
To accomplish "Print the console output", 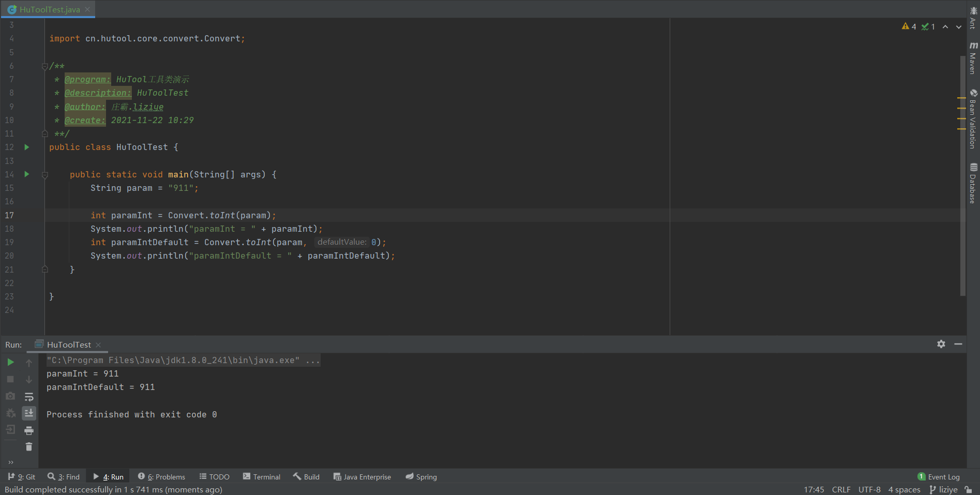I will 29,430.
